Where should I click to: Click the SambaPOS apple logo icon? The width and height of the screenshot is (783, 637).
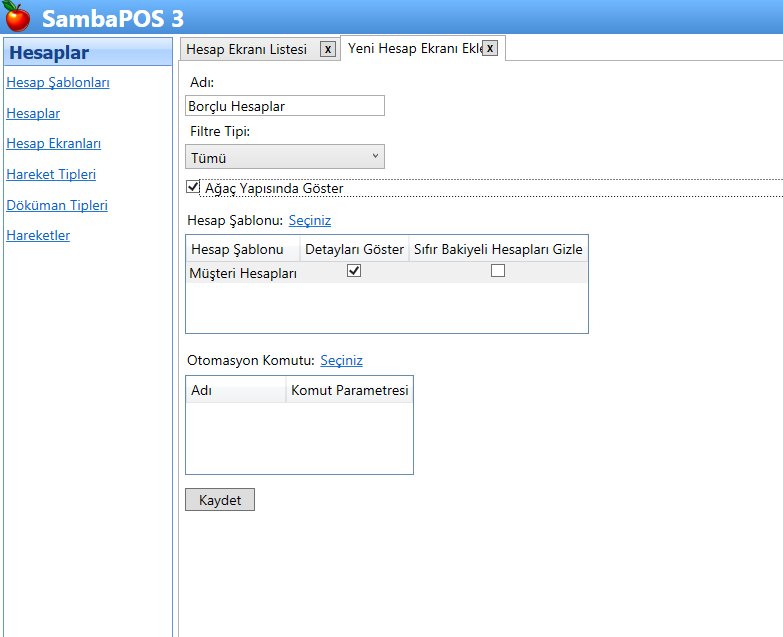tap(17, 16)
